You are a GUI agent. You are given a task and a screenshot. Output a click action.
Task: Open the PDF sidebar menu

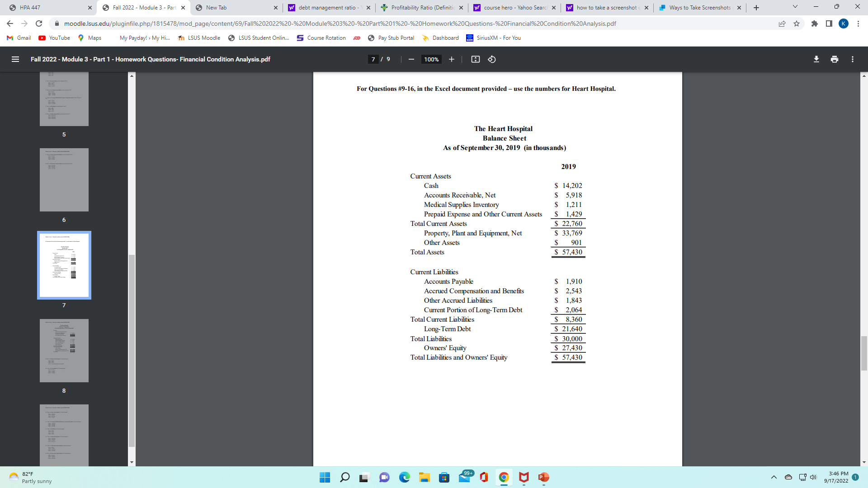pos(15,59)
